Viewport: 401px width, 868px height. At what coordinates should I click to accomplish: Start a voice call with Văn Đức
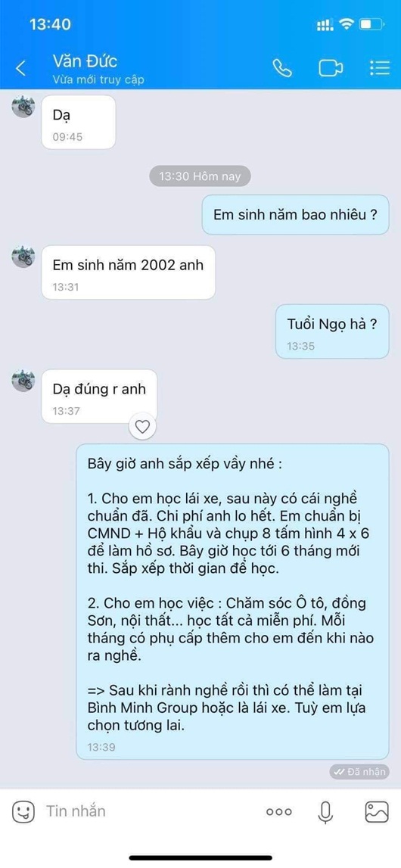tap(282, 68)
